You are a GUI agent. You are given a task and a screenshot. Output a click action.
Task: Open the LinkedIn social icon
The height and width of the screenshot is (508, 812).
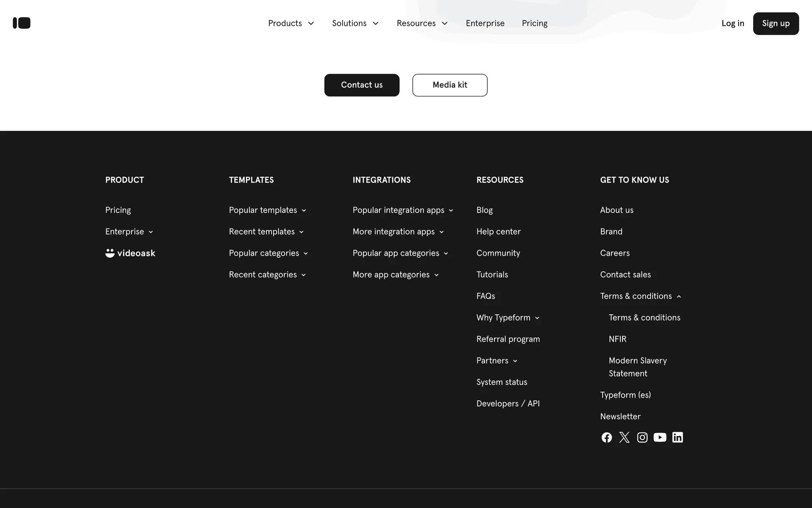pos(678,437)
